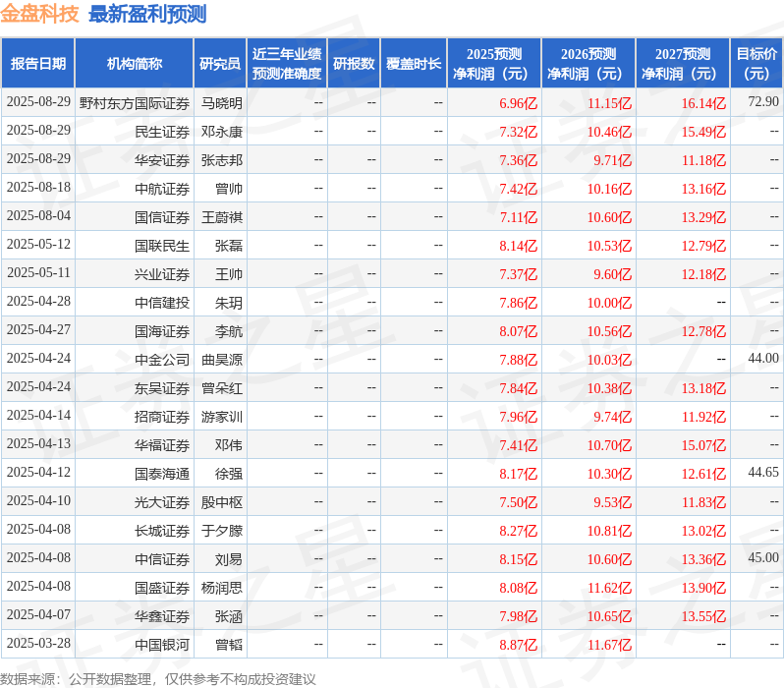Image resolution: width=784 pixels, height=688 pixels.
Task: Select researcher 马晓明
Action: (221, 103)
